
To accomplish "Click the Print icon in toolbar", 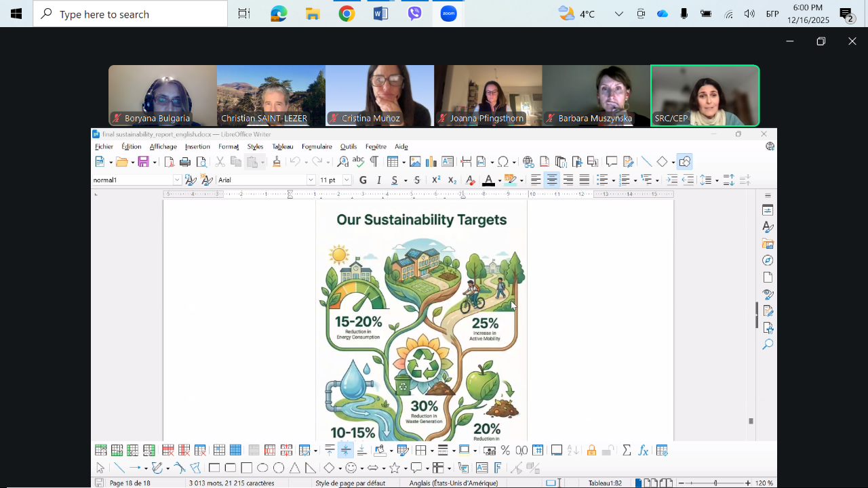I will [185, 162].
